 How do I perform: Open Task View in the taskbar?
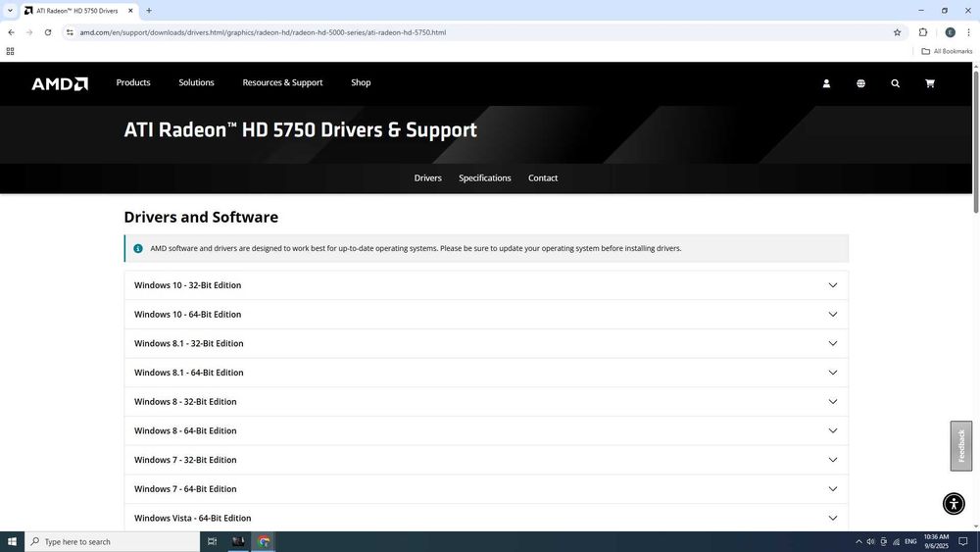(x=212, y=541)
